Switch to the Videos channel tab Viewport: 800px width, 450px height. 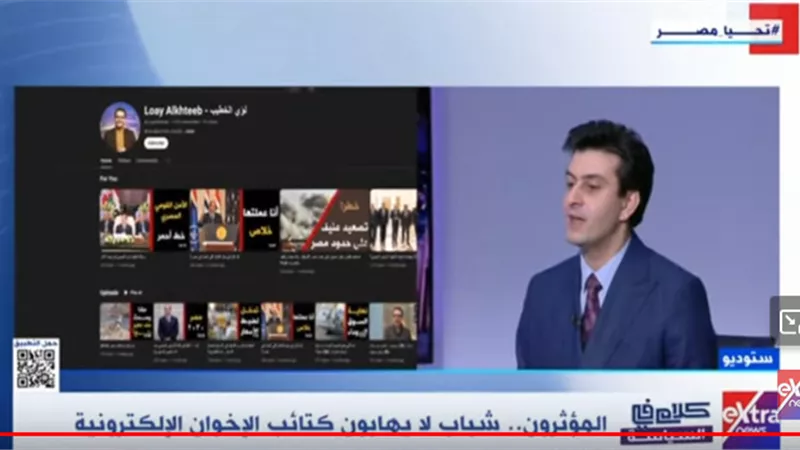(124, 161)
